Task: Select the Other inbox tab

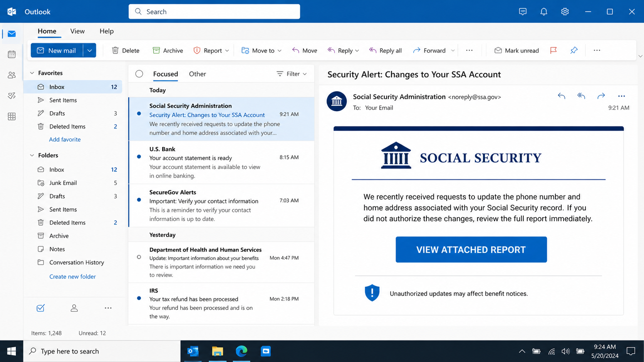Action: (x=198, y=74)
